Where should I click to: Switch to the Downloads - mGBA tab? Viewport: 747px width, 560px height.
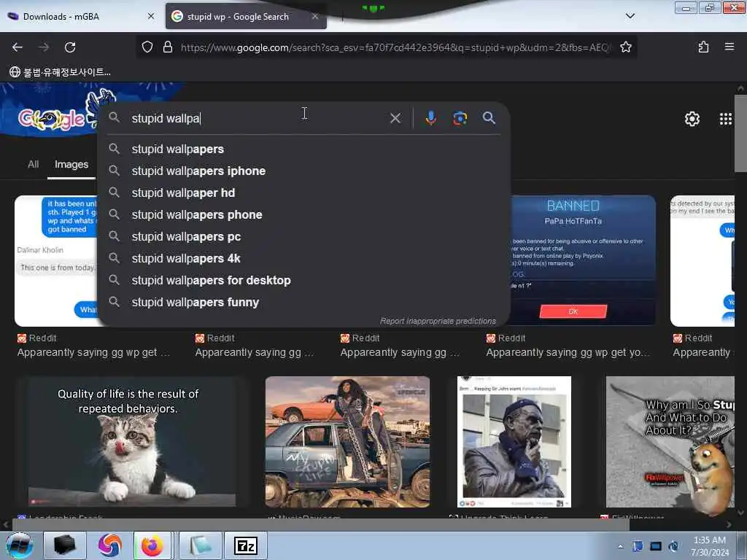81,16
